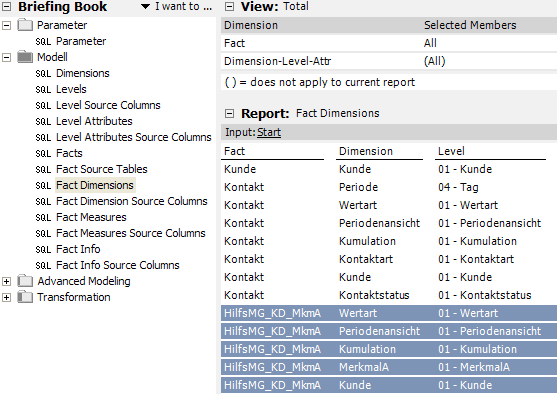This screenshot has width=557, height=394.
Task: Collapse the Briefing Book panel
Action: (6, 6)
